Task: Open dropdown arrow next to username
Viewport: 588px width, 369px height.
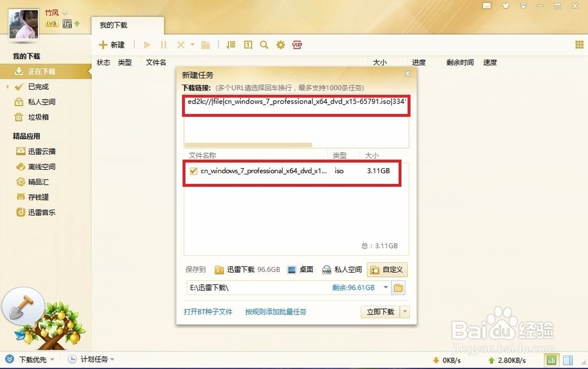Action: pos(65,14)
